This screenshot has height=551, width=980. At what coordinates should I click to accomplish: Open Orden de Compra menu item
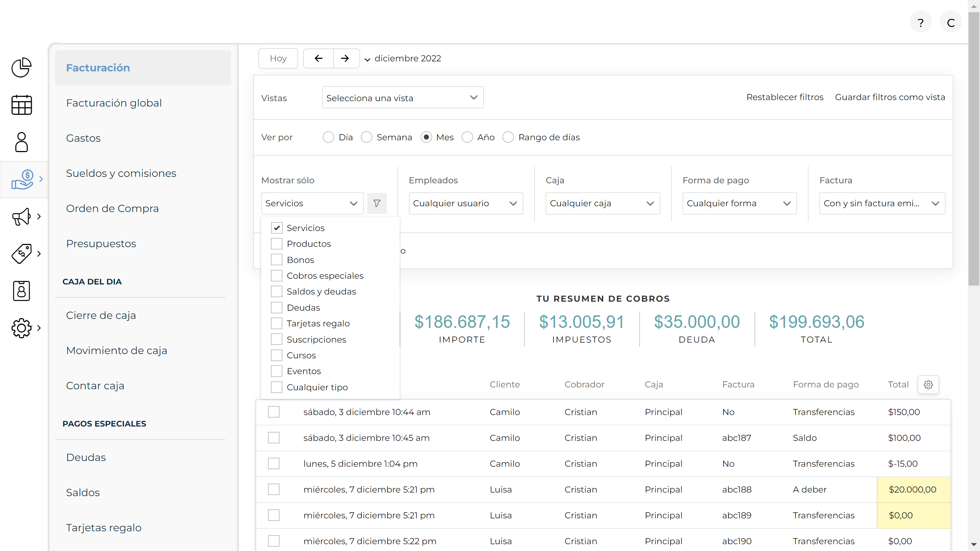[x=112, y=208]
